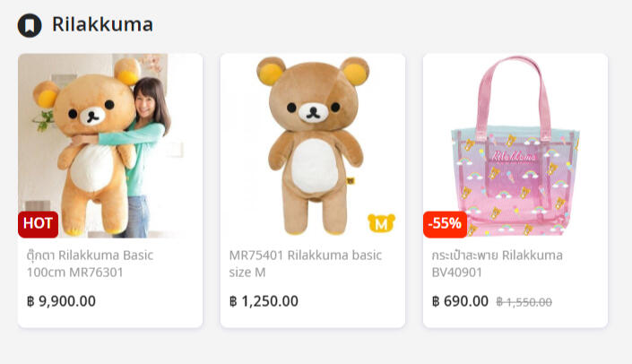Open the Rilakkuma BV40901 bag title
Screen dimensions: 632x364
(497, 264)
